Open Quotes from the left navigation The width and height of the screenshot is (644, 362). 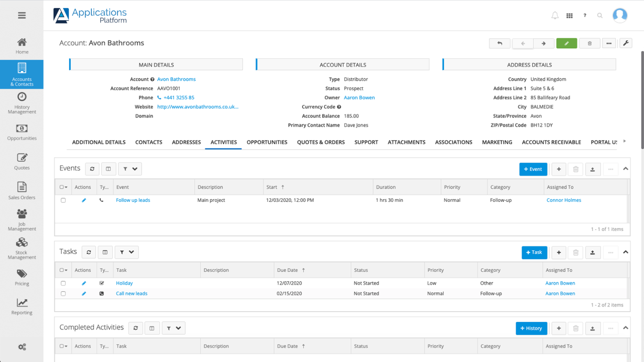tap(22, 161)
